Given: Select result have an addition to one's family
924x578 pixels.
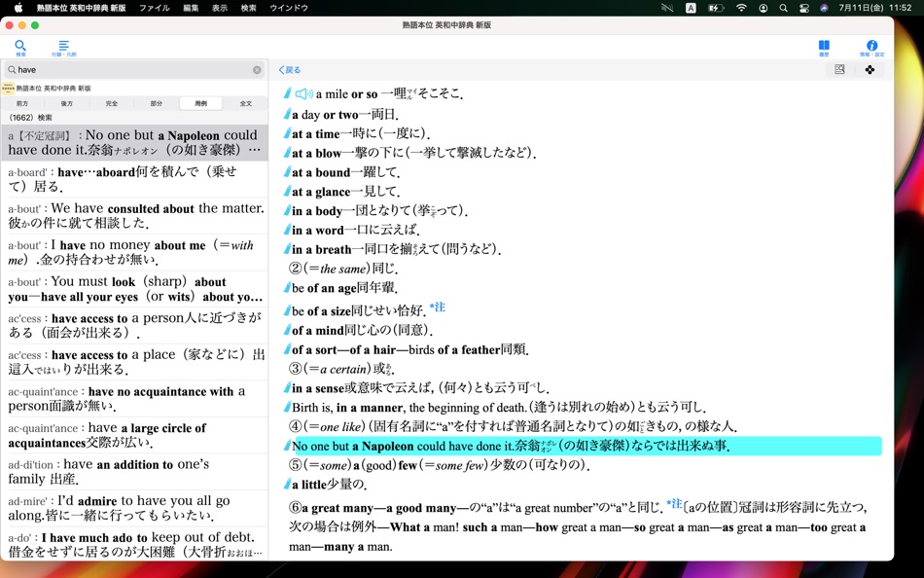Looking at the screenshot, I should tap(134, 471).
